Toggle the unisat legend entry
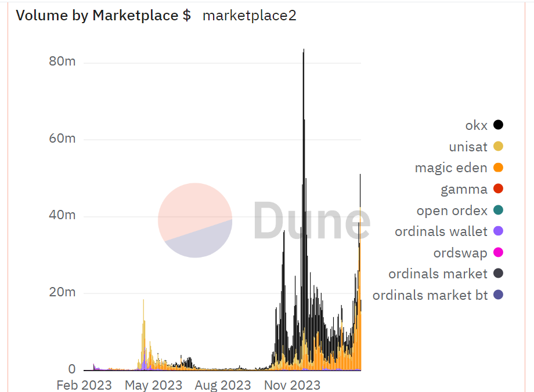The image size is (534, 392). tap(476, 147)
